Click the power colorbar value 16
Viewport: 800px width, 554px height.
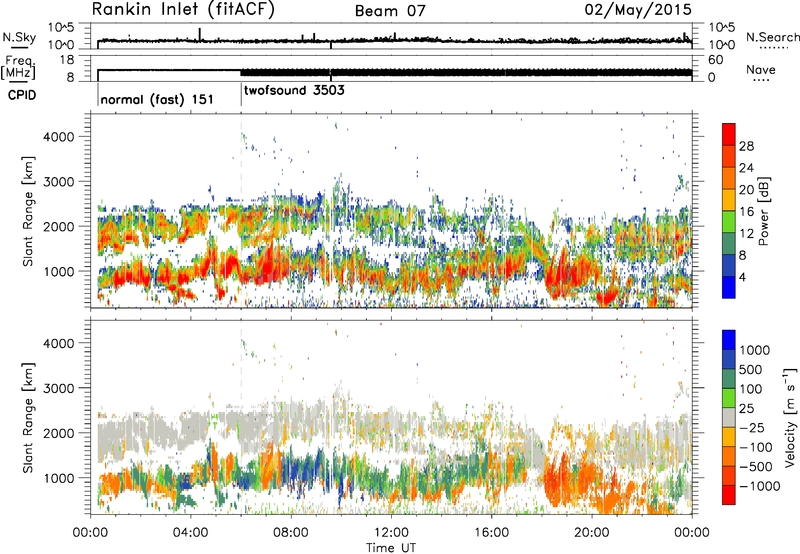pyautogui.click(x=746, y=212)
